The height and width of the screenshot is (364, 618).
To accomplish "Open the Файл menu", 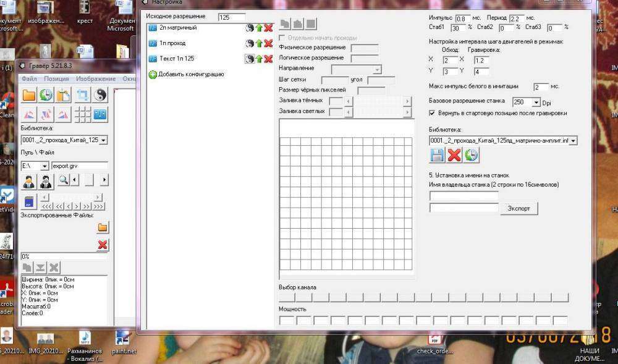I will tap(29, 79).
